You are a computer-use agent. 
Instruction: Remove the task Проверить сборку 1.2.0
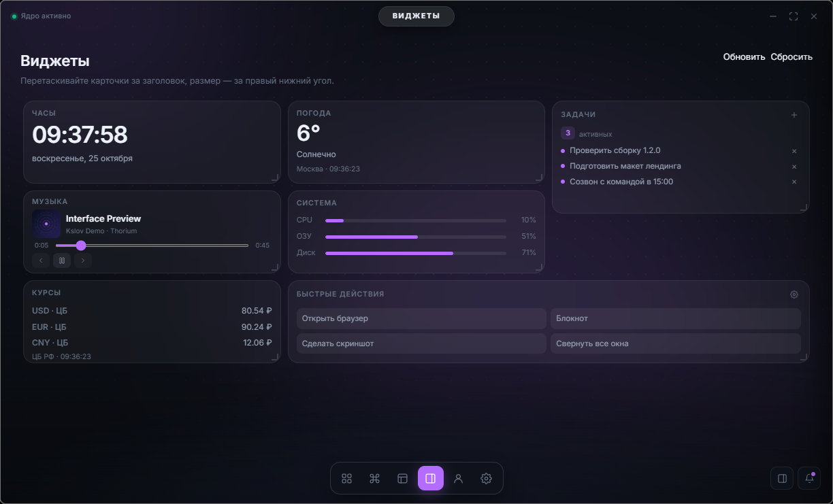(x=794, y=151)
